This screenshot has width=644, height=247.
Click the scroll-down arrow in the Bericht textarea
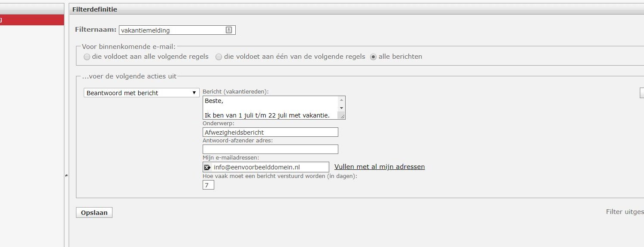click(341, 108)
